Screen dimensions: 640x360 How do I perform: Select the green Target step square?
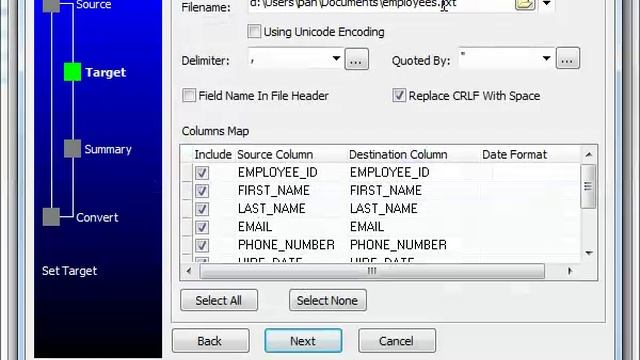[x=72, y=72]
